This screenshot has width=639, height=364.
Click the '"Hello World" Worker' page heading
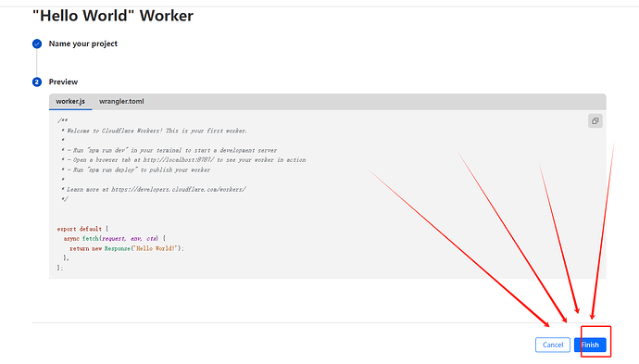tap(113, 16)
